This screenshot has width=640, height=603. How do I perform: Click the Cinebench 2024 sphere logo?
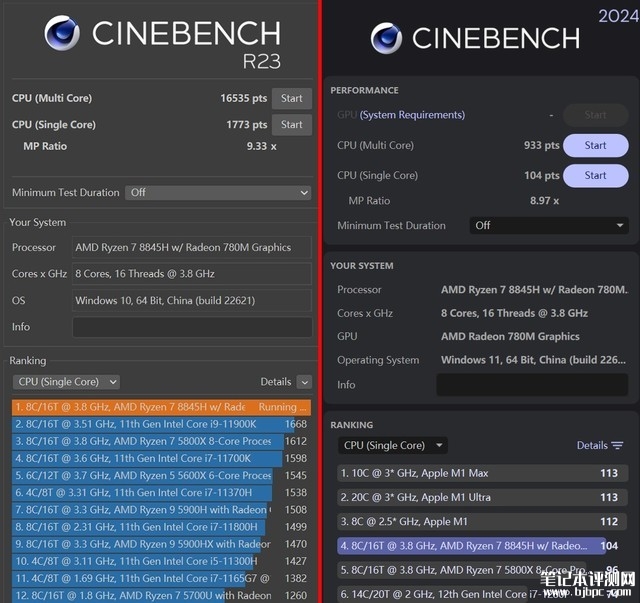[386, 38]
